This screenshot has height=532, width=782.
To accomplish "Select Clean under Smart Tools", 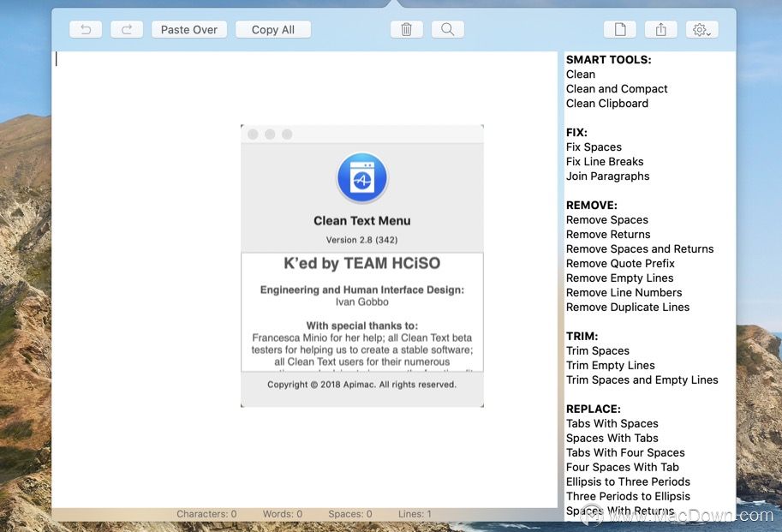I will [x=581, y=75].
